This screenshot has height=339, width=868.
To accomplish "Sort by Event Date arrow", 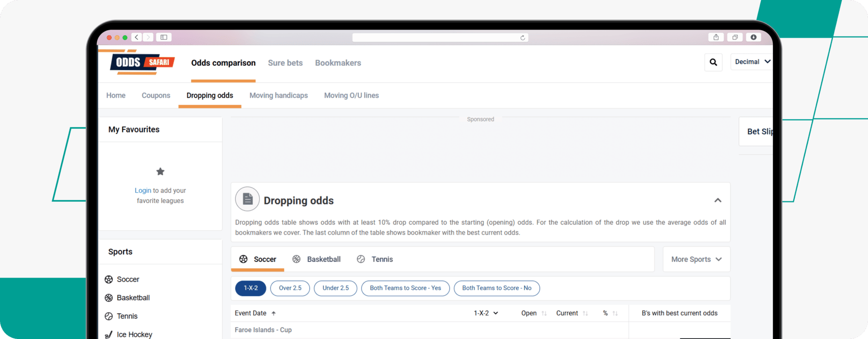I will (273, 313).
